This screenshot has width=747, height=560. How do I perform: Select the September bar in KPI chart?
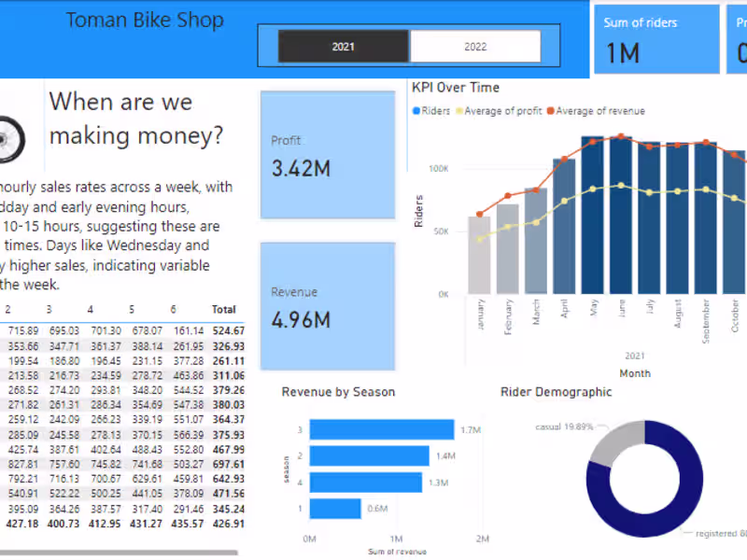(706, 218)
